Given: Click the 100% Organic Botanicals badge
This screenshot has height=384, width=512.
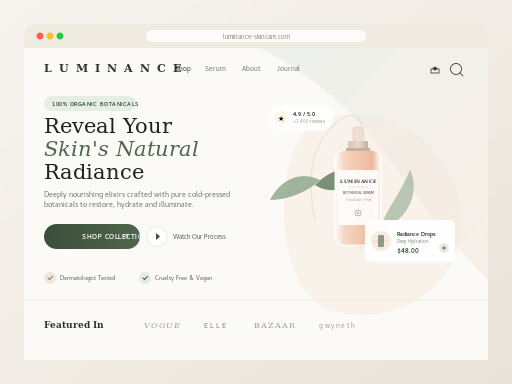Looking at the screenshot, I should click(x=91, y=104).
